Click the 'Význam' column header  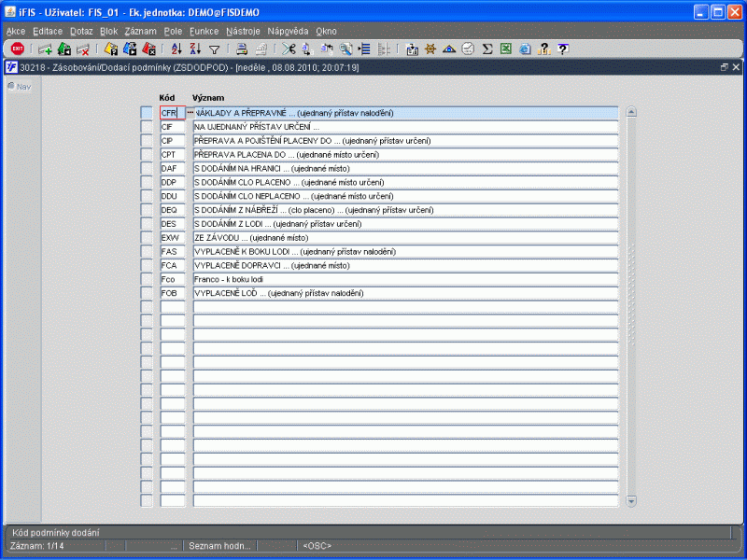click(208, 98)
